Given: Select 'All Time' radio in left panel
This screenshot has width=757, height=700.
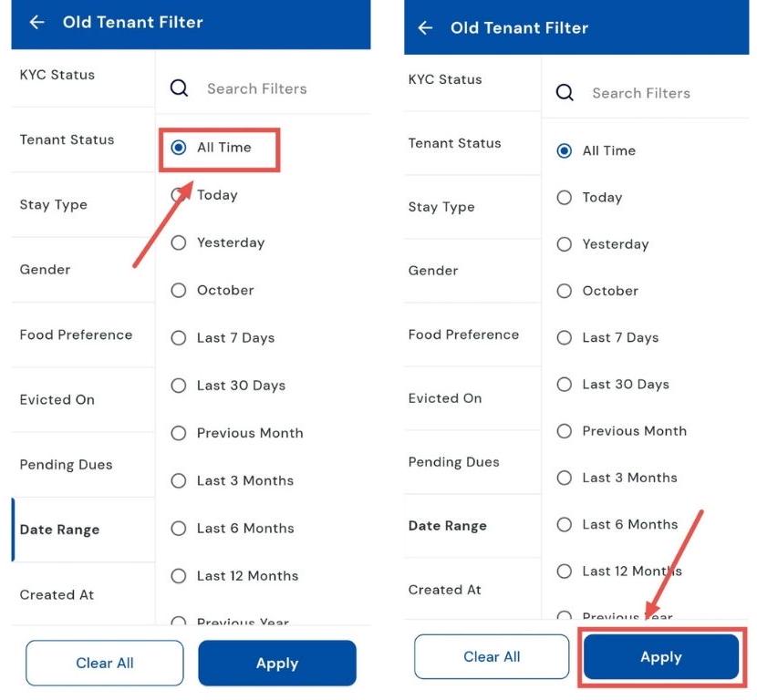Looking at the screenshot, I should pyautogui.click(x=179, y=148).
